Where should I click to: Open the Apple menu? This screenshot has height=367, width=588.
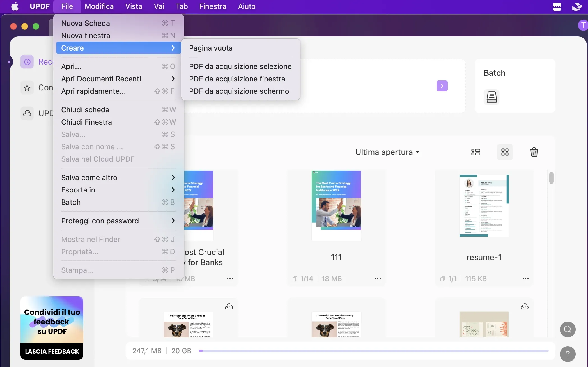(15, 6)
